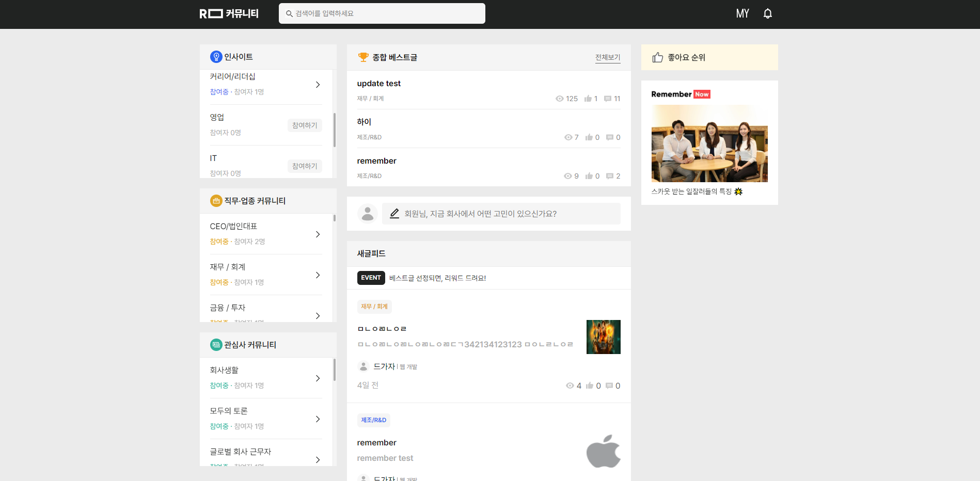The image size is (980, 481).
Task: Click the 4일 전 timestamp
Action: pos(368,385)
